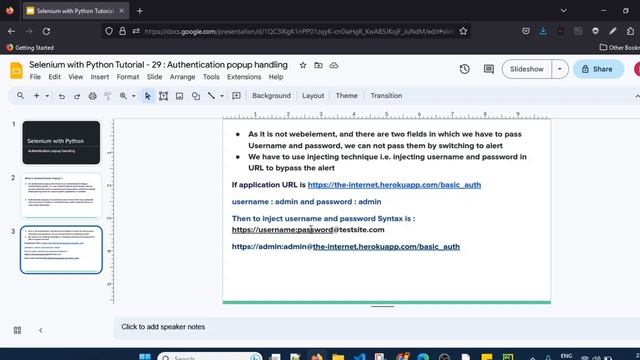
Task: Open Firefox downloads icon
Action: click(543, 31)
